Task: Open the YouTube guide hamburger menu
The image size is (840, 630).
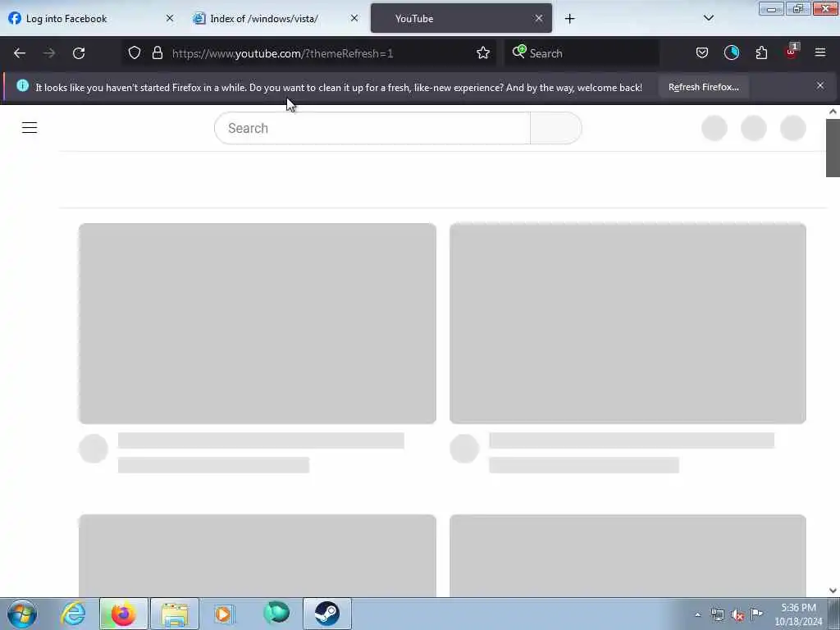Action: [x=30, y=127]
